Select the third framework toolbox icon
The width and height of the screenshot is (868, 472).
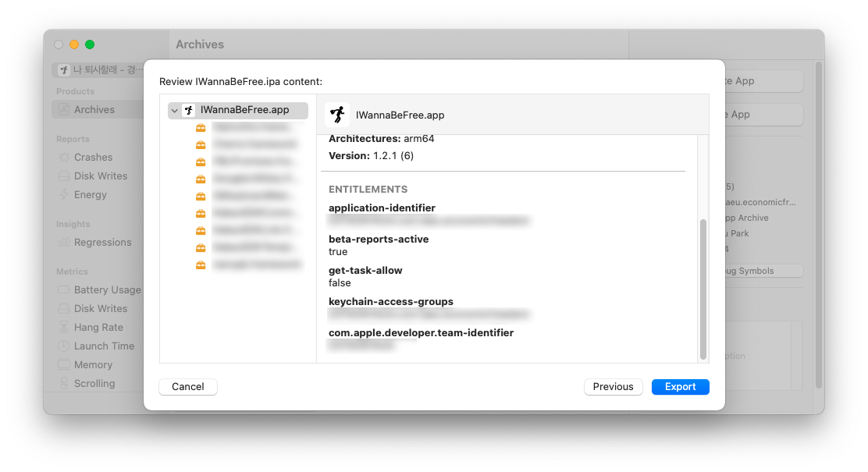pyautogui.click(x=201, y=162)
